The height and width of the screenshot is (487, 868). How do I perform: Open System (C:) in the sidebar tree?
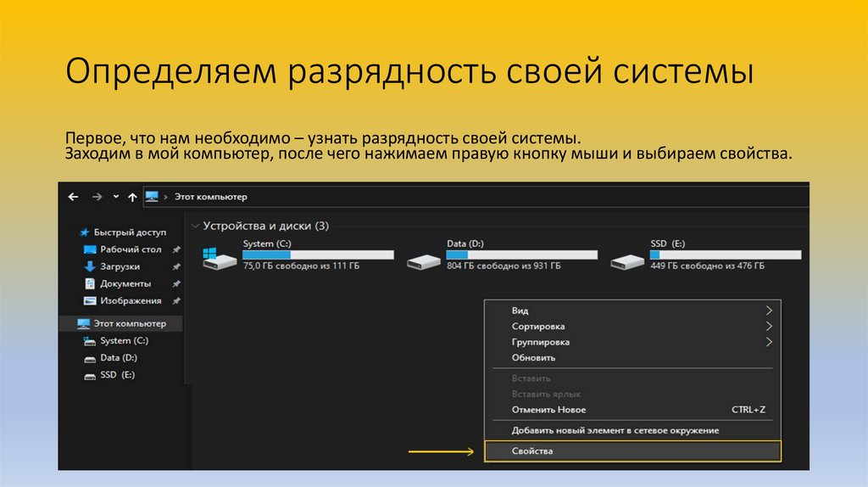click(124, 341)
